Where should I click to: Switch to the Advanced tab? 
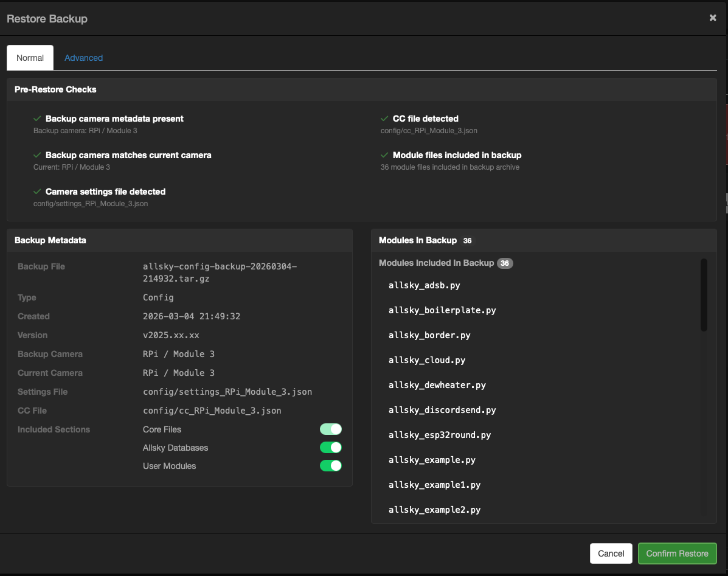point(83,57)
